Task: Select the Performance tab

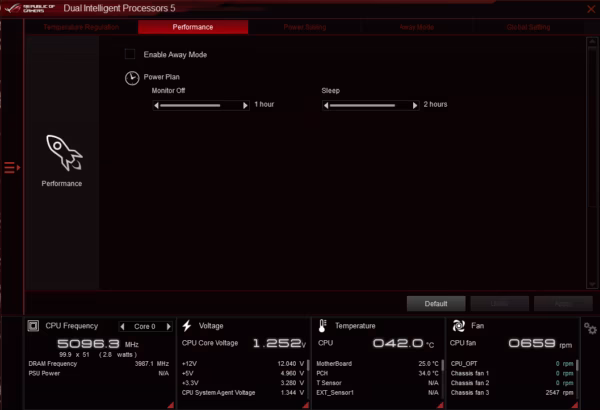Action: [x=193, y=27]
